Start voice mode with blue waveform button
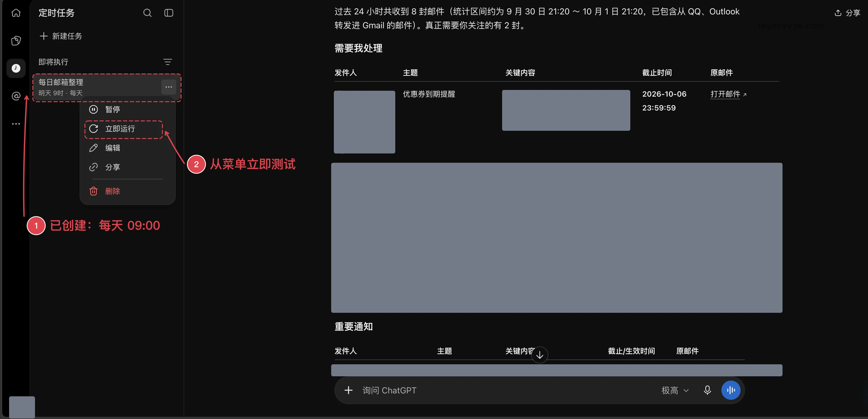The image size is (868, 419). pos(730,390)
